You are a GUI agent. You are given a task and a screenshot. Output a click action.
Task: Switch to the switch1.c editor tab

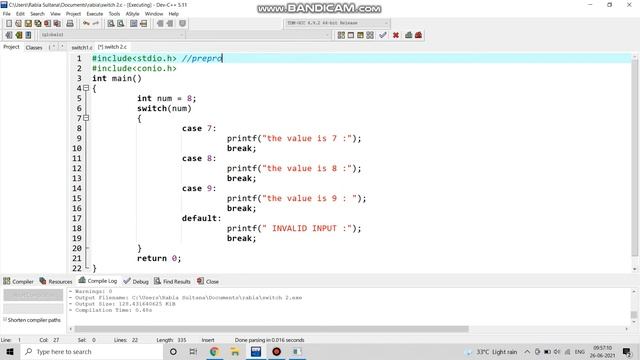[x=82, y=47]
